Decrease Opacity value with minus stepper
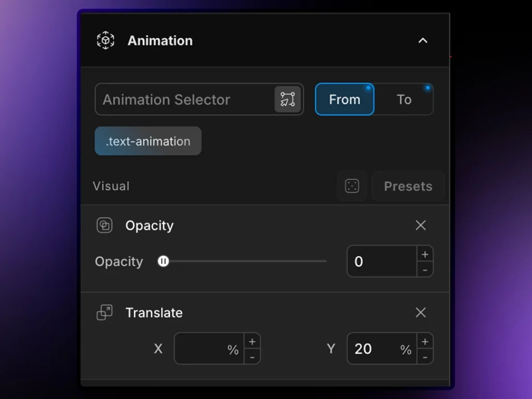532x399 pixels. click(x=425, y=269)
